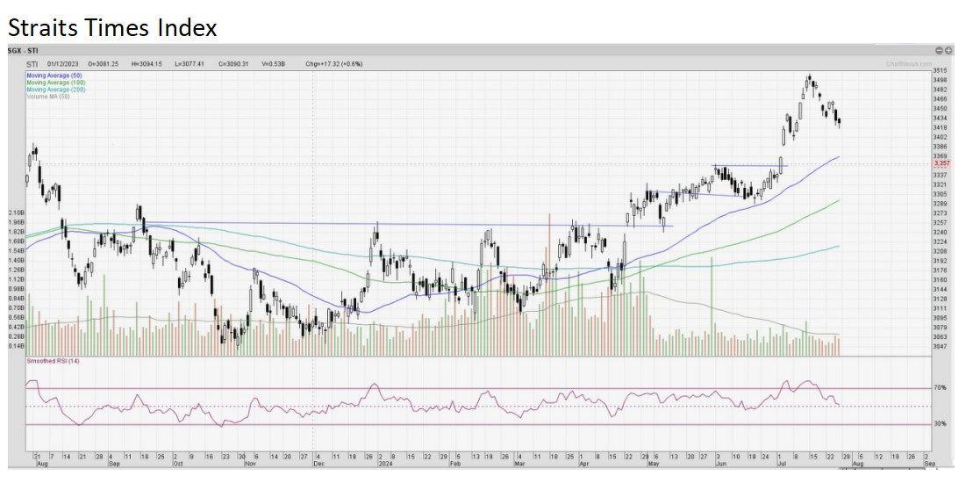Click the Dec month label on time axis
This screenshot has height=483, width=980.
click(317, 463)
